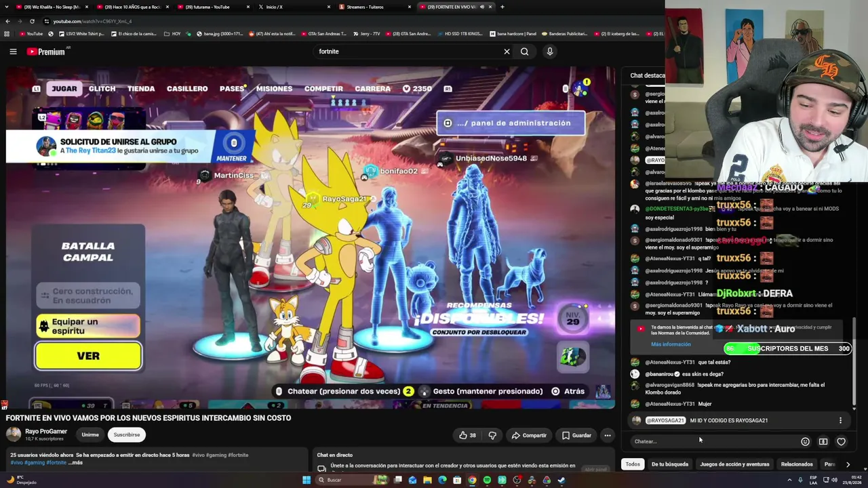Select the 'De tu búsqueda' chip
This screenshot has width=868, height=488.
click(x=670, y=464)
